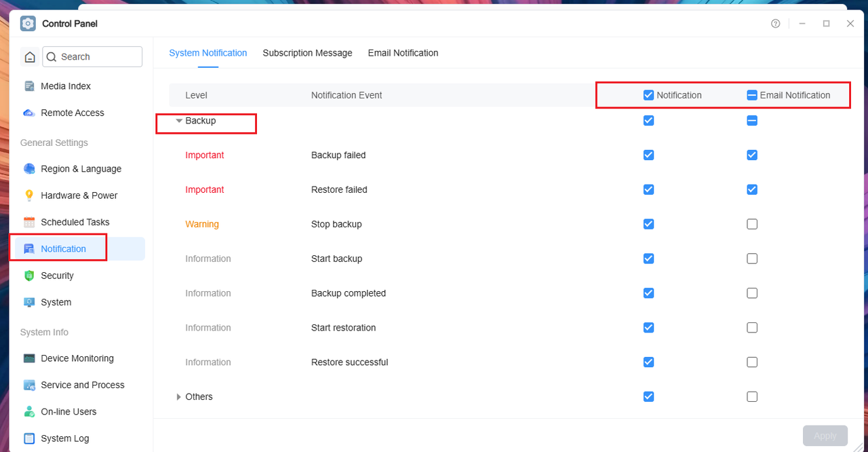Image resolution: width=868 pixels, height=452 pixels.
Task: Click the Security shield icon
Action: click(x=29, y=276)
